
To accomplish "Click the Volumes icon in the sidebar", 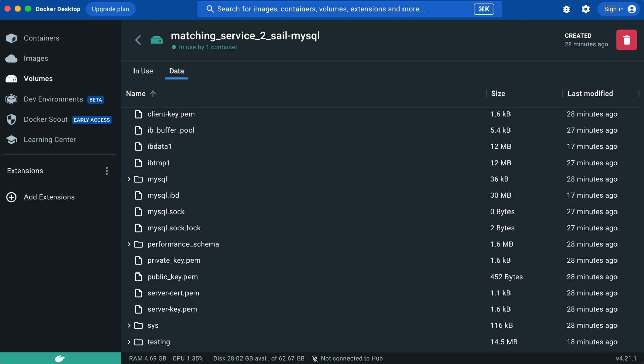I will [x=12, y=78].
